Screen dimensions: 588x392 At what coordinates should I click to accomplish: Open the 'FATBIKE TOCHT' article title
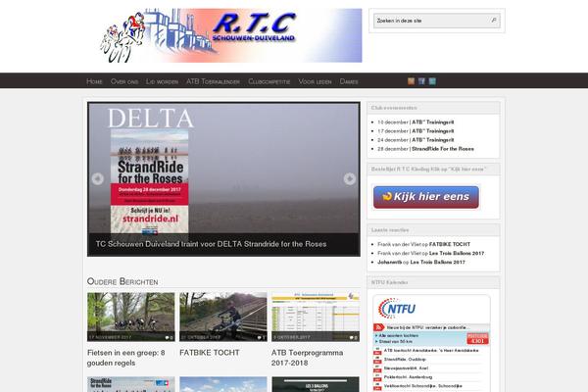[x=210, y=353]
